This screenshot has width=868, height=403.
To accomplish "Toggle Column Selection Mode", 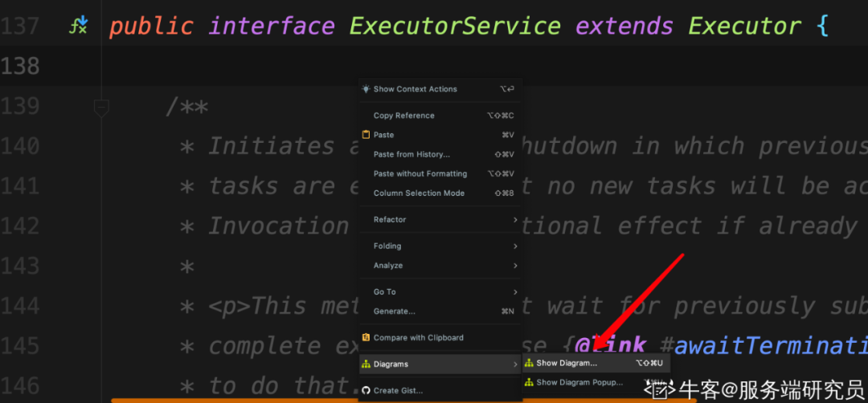I will coord(419,193).
